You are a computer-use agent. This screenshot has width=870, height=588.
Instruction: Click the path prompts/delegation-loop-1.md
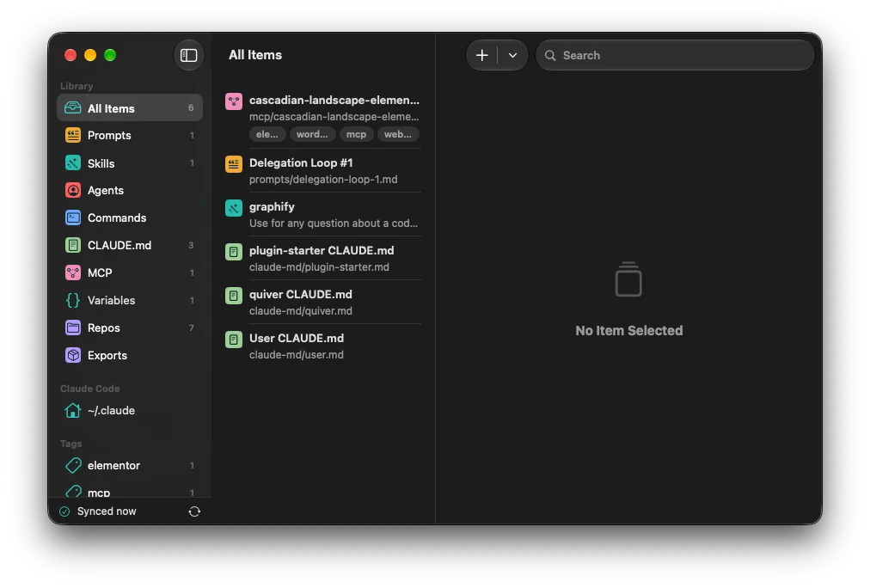(x=323, y=179)
